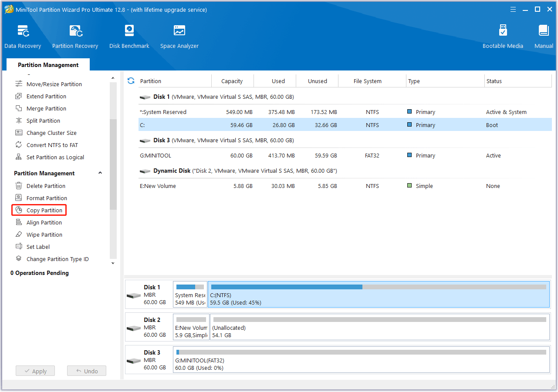Open the Manual
This screenshot has width=558, height=392.
544,37
